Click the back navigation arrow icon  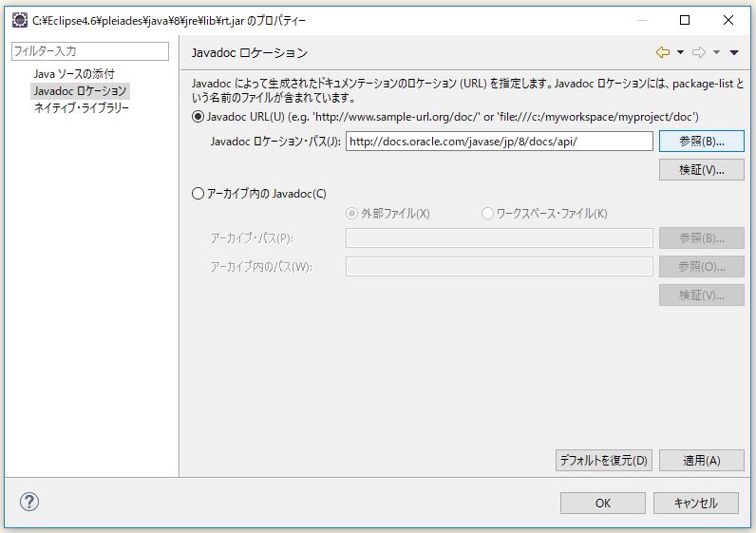point(663,52)
